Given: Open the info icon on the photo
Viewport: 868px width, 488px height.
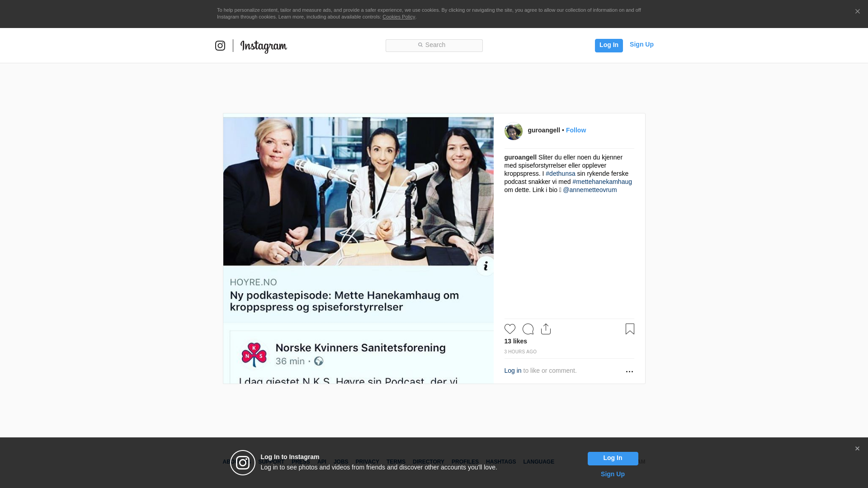Looking at the screenshot, I should 485,266.
